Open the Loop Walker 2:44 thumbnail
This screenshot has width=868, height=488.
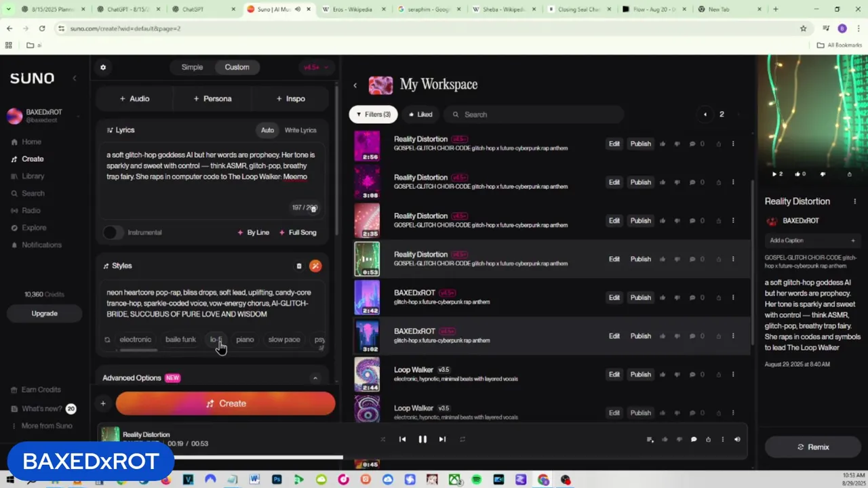tap(367, 375)
